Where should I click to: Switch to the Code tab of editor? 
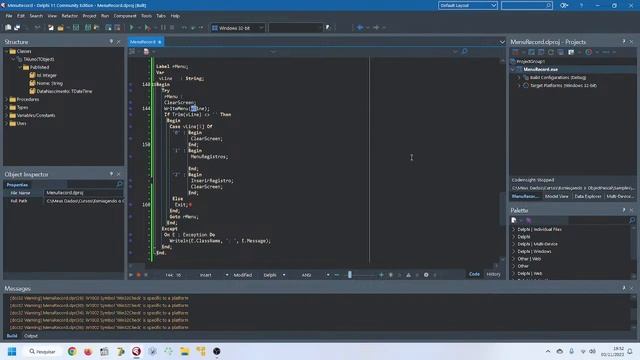(x=474, y=274)
